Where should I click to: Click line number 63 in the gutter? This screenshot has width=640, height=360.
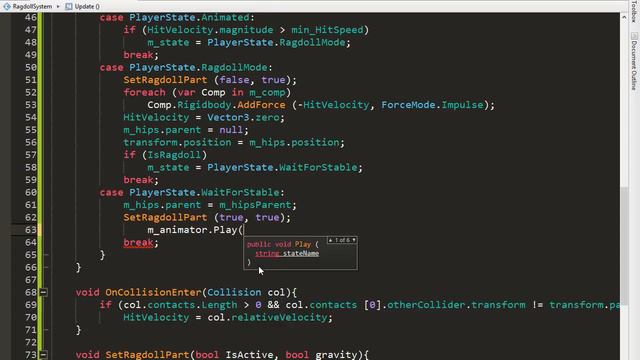point(31,230)
